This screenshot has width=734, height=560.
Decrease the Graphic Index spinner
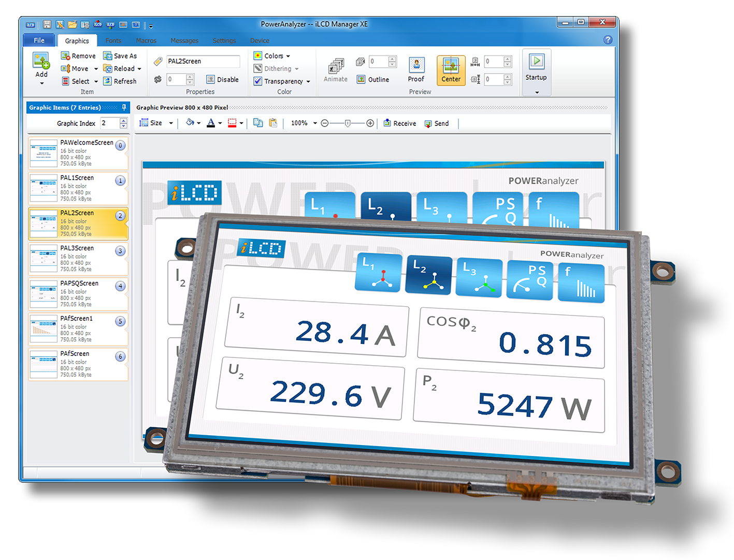(x=123, y=126)
